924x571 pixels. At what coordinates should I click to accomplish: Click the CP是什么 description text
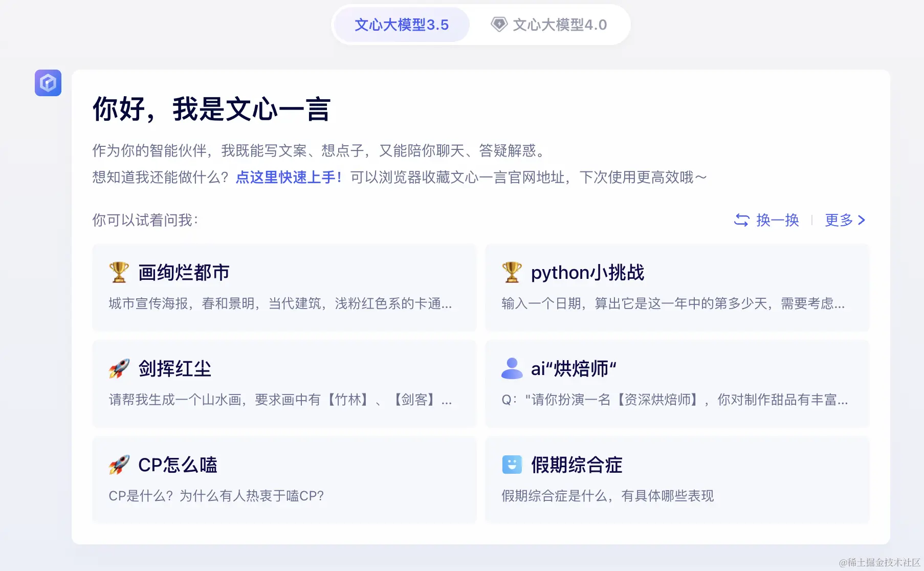216,496
